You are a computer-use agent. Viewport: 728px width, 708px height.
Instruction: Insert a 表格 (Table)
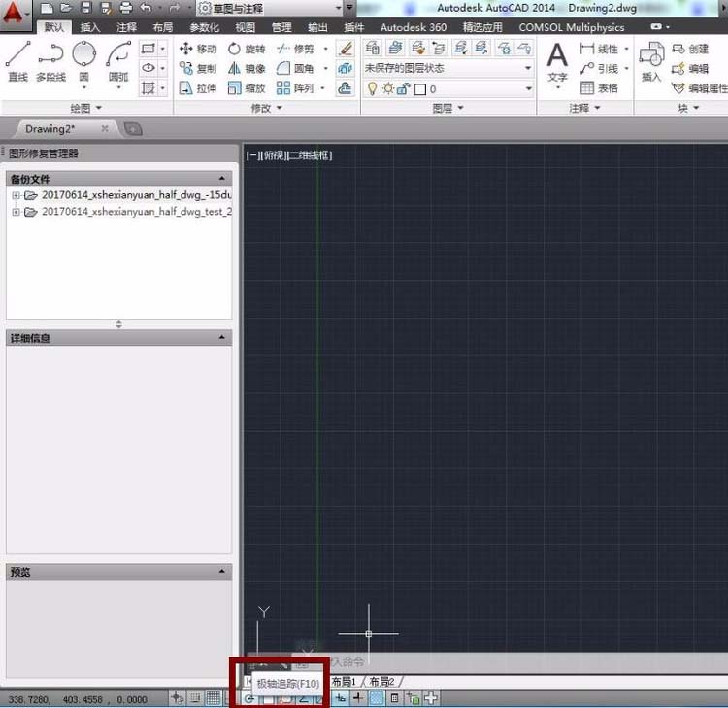(x=599, y=88)
